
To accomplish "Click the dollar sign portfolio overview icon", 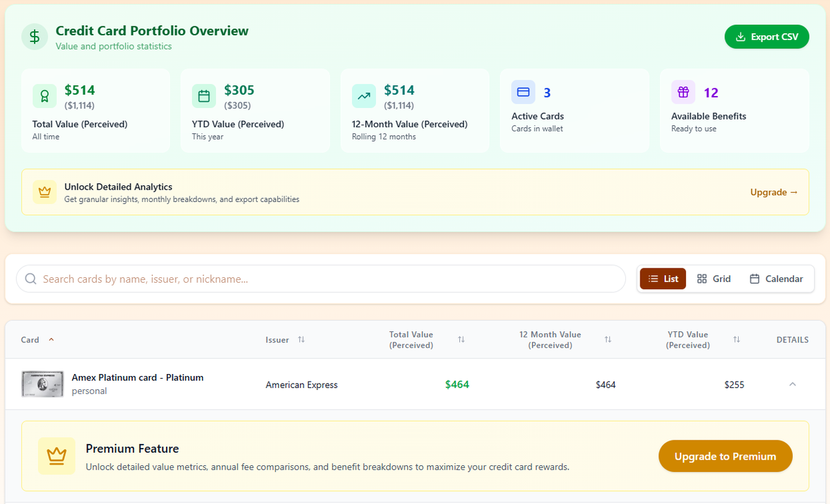I will 35,37.
